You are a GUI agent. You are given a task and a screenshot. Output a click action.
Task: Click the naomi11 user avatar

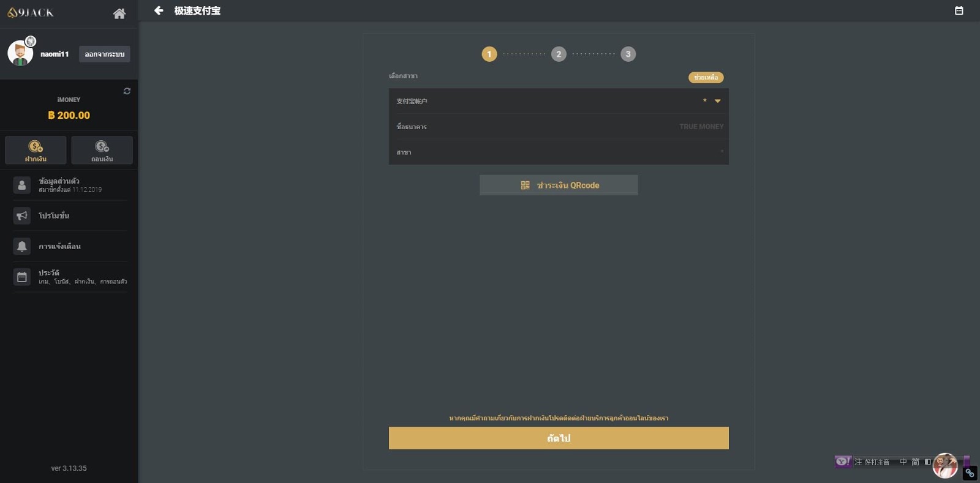[20, 53]
